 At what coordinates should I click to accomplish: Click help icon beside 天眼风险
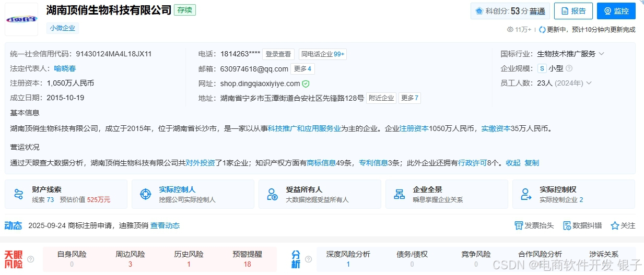(x=31, y=259)
